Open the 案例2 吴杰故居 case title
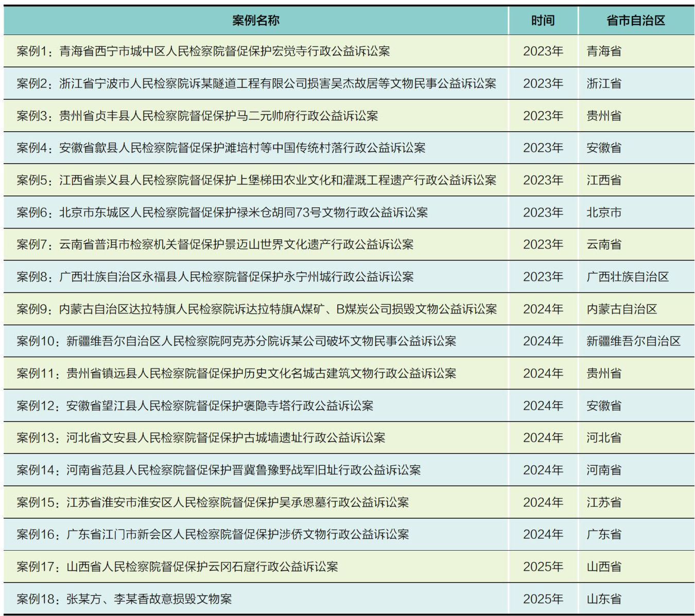Screen dimensions: 695x616 tap(256, 83)
